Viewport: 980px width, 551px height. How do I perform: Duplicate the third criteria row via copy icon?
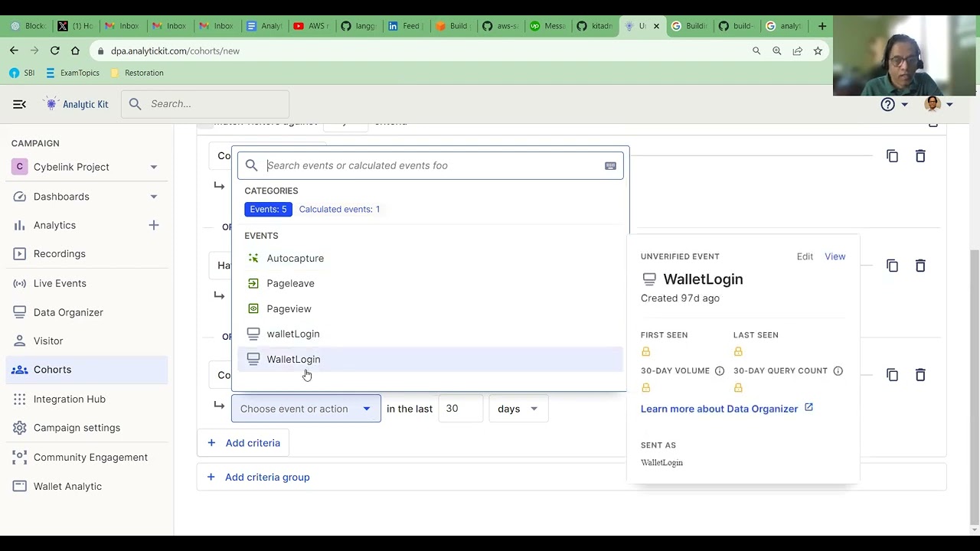point(892,375)
